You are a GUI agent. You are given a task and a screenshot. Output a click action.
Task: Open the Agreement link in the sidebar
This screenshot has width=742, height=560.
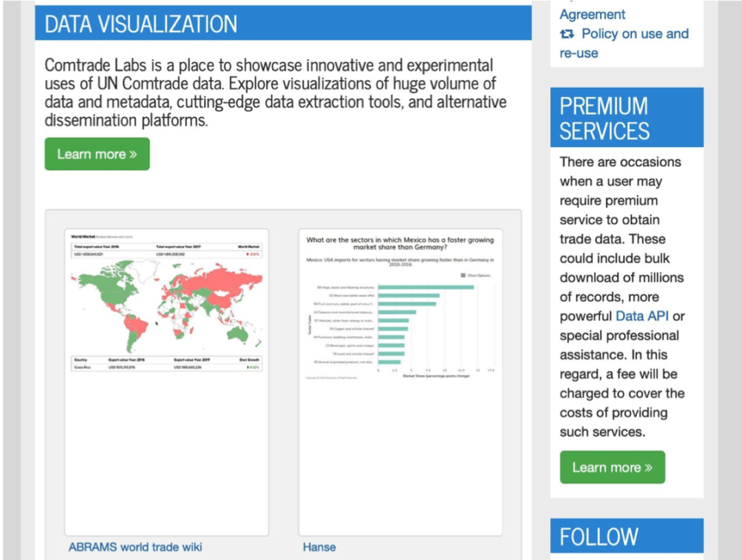coord(592,14)
